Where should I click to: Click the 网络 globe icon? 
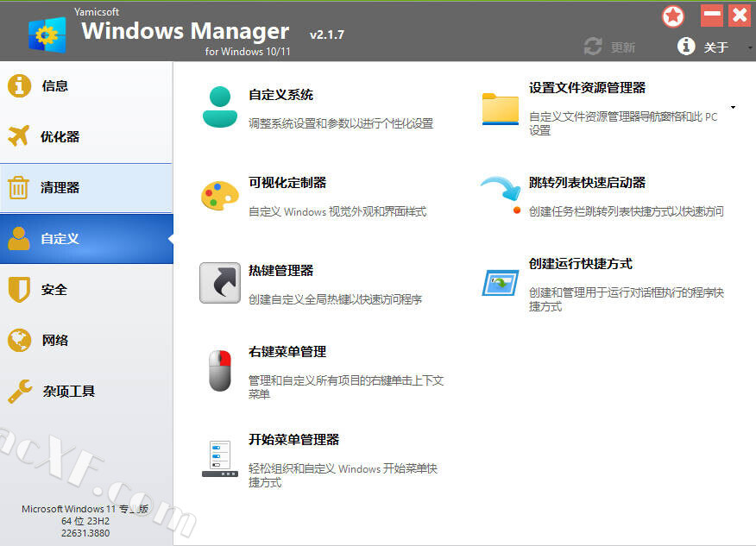(19, 340)
